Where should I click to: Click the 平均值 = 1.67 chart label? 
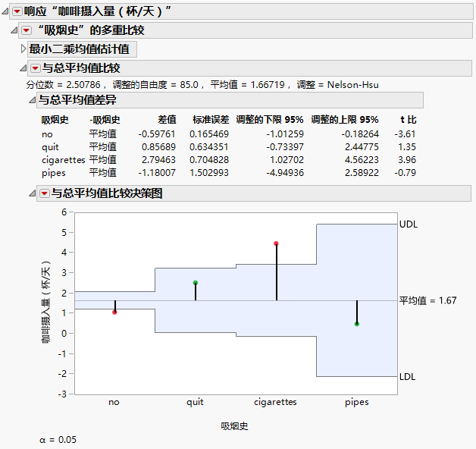428,300
